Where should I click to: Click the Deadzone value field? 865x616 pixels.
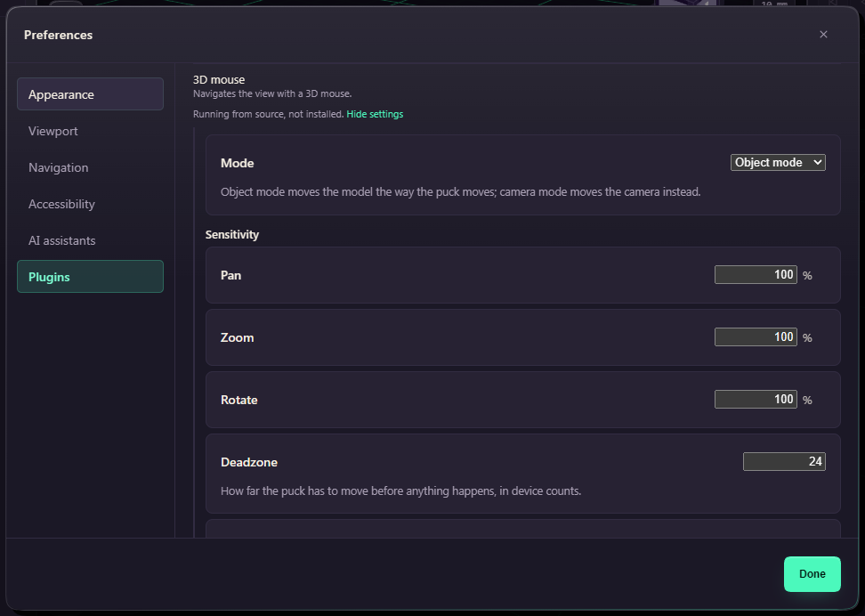784,461
